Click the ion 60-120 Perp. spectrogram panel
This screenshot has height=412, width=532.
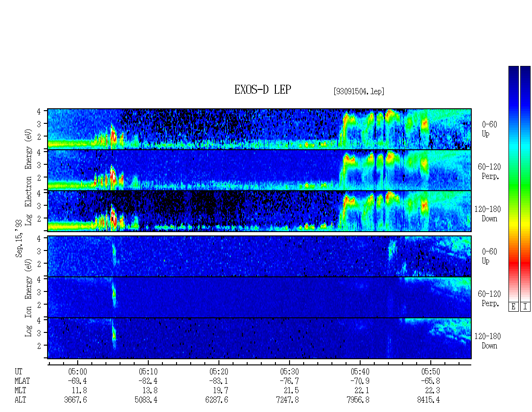tap(259, 297)
